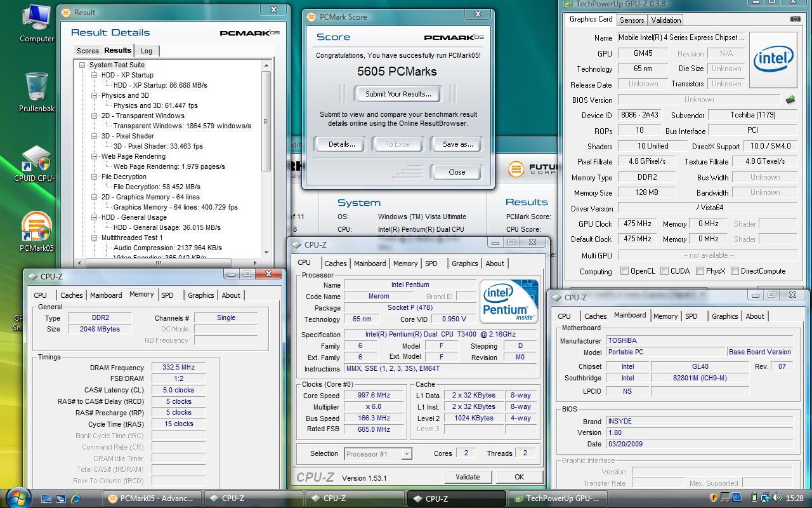Click the Show Desktop quick launch icon

click(46, 498)
